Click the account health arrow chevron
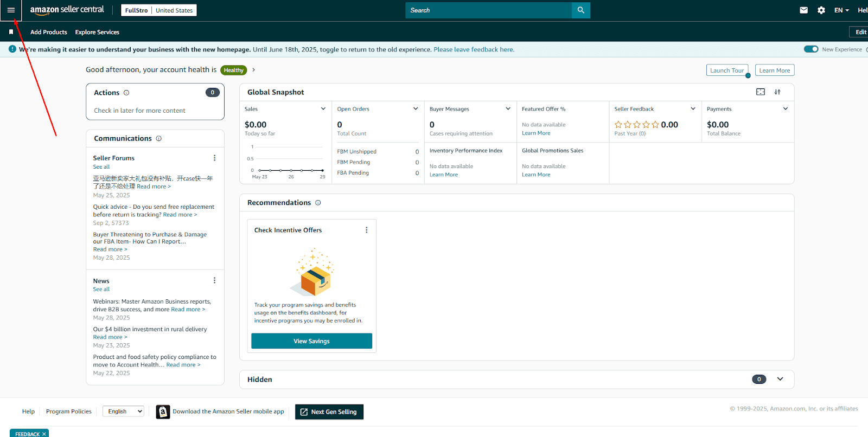The height and width of the screenshot is (437, 868). [x=253, y=70]
